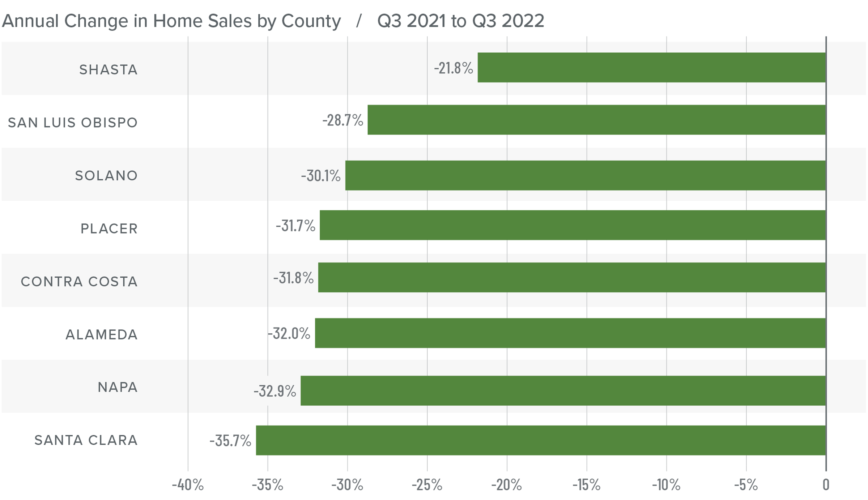Screen dimensions: 868x500
Task: Click the chart title text
Action: [x=171, y=21]
